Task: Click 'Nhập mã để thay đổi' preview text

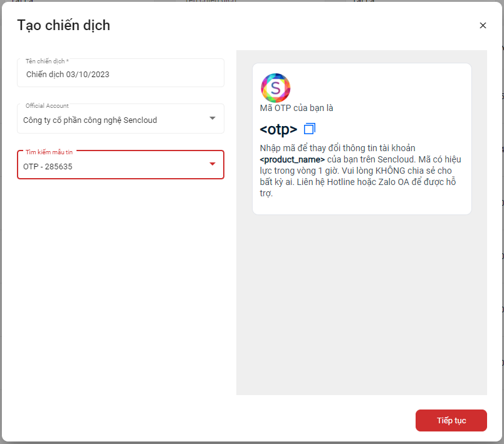Action: [298, 148]
